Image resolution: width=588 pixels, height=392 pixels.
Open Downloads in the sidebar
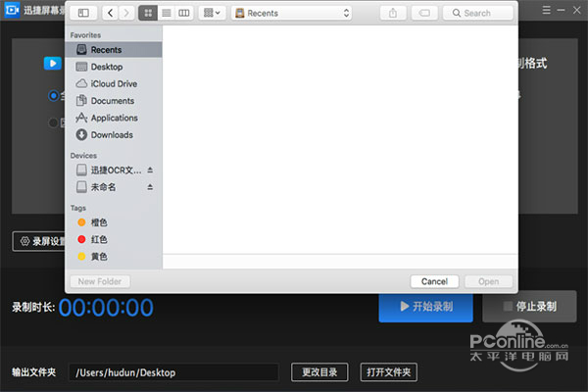click(x=114, y=134)
